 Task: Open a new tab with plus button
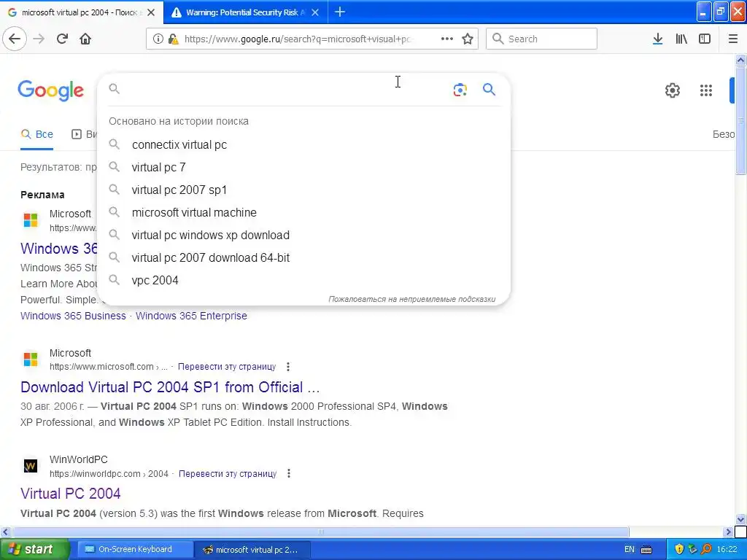point(340,12)
